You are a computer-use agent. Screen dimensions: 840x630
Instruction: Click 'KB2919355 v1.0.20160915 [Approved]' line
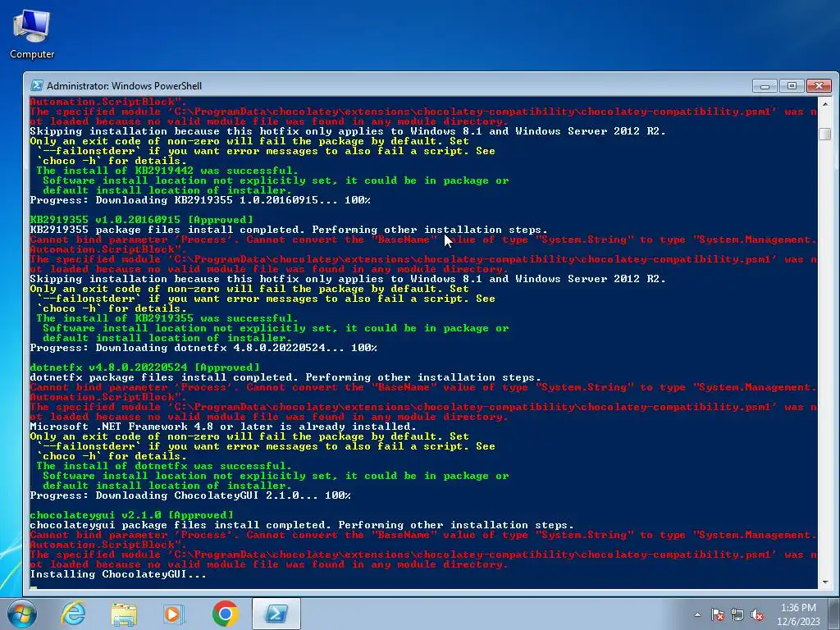[141, 220]
